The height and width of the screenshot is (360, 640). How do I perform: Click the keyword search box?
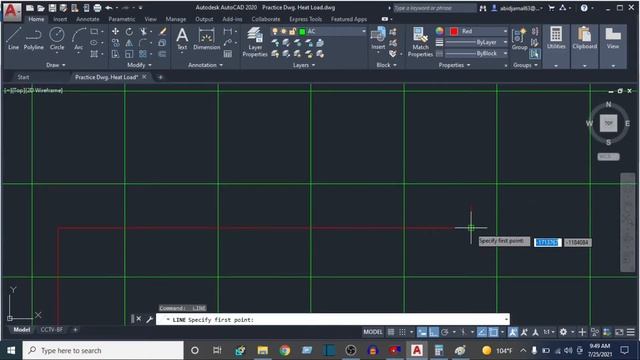click(x=434, y=8)
